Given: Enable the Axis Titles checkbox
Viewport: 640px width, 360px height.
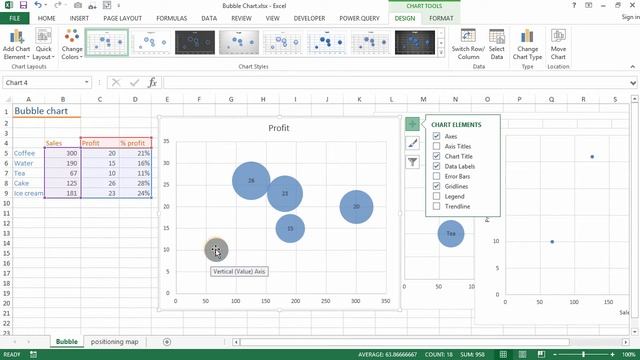Looking at the screenshot, I should click(x=436, y=146).
